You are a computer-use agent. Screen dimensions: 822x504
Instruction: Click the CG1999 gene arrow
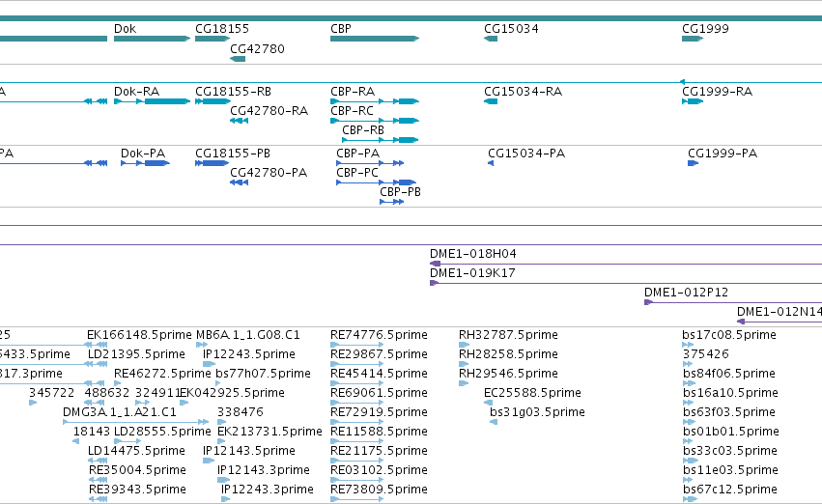point(693,39)
